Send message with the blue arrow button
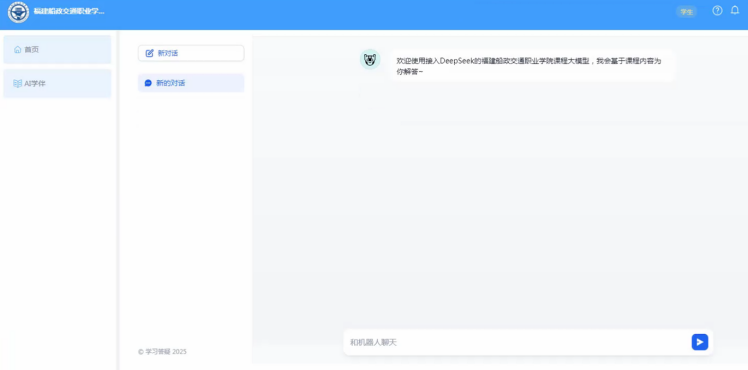Screen dimensions: 748x370 (699, 342)
